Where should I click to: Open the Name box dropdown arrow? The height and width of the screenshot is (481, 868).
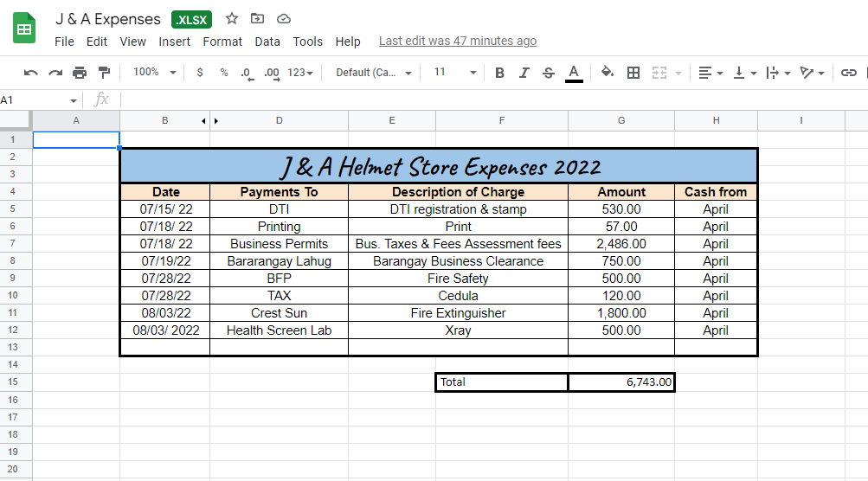pos(73,100)
